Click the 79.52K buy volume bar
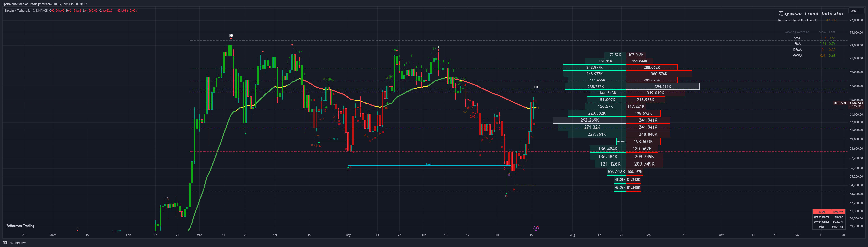 click(x=615, y=55)
